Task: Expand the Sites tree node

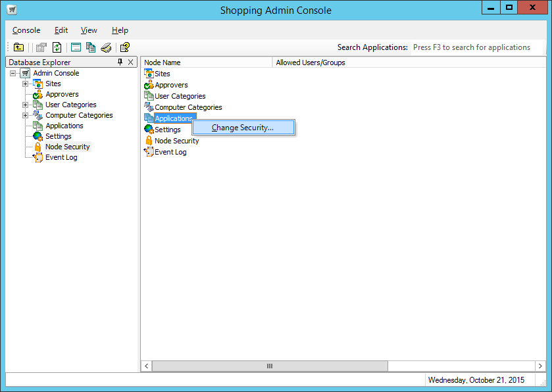Action: [x=25, y=84]
